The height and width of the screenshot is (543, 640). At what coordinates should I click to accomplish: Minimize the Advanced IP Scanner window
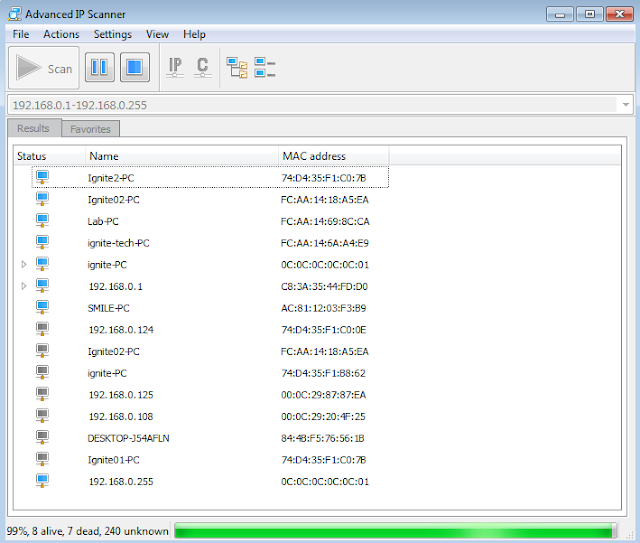[560, 14]
